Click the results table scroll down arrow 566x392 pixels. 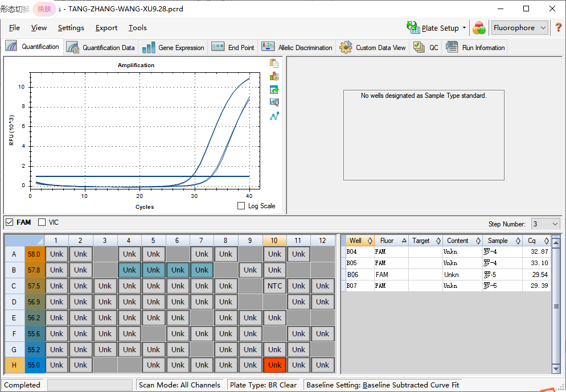coord(556,369)
